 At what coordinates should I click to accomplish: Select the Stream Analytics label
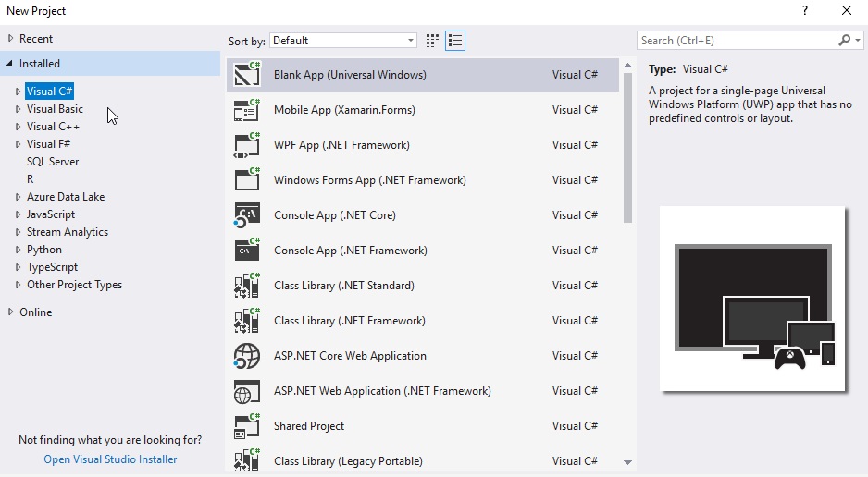[x=68, y=232]
